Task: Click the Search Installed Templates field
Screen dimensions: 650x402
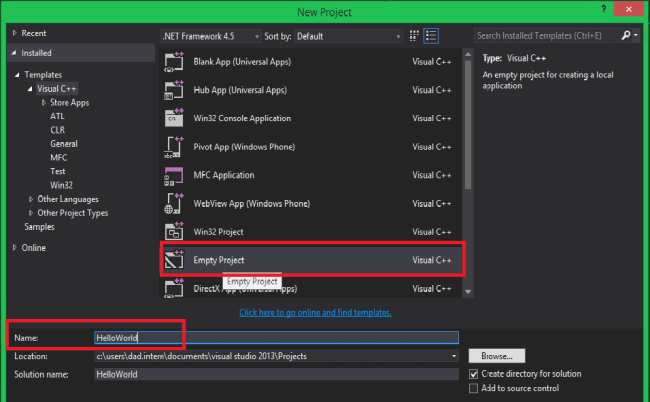Action: [x=547, y=36]
